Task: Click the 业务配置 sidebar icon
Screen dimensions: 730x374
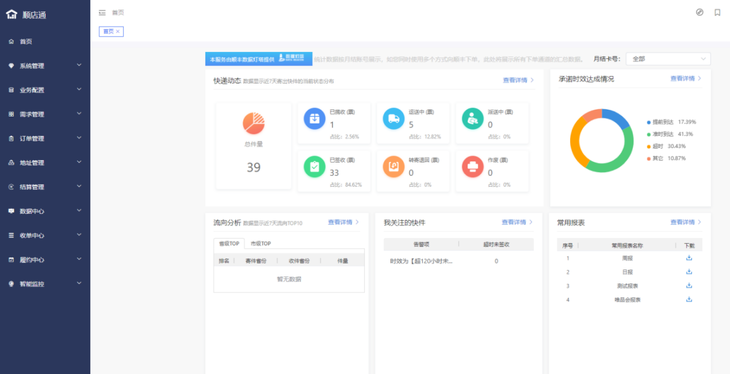Action: 12,90
